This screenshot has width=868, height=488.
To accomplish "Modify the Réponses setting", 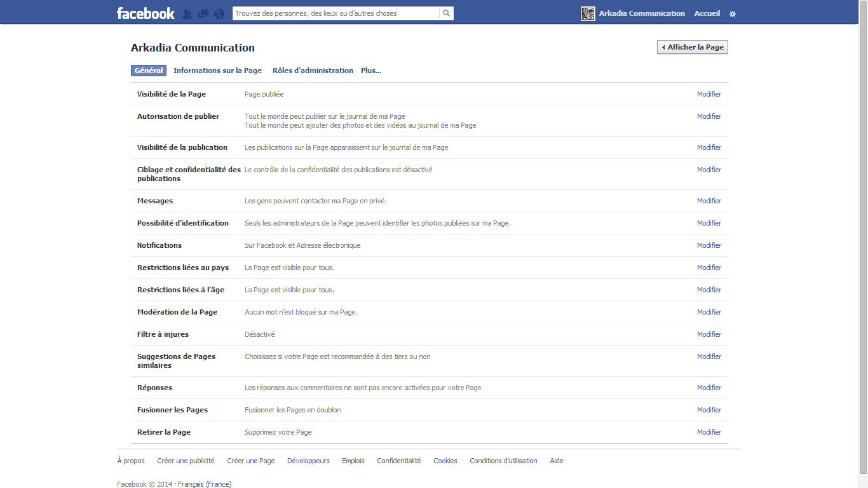I will [709, 388].
